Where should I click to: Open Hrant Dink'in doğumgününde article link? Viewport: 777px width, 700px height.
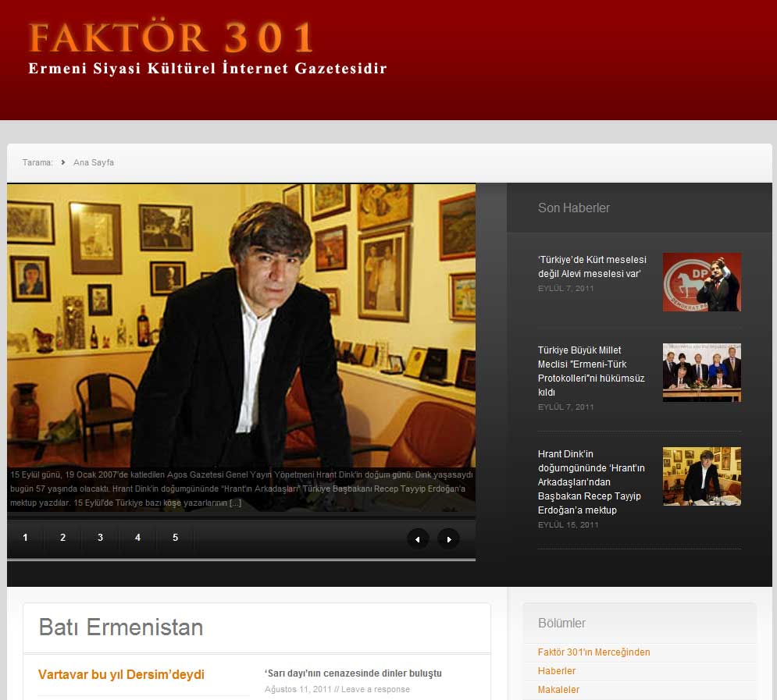(591, 481)
